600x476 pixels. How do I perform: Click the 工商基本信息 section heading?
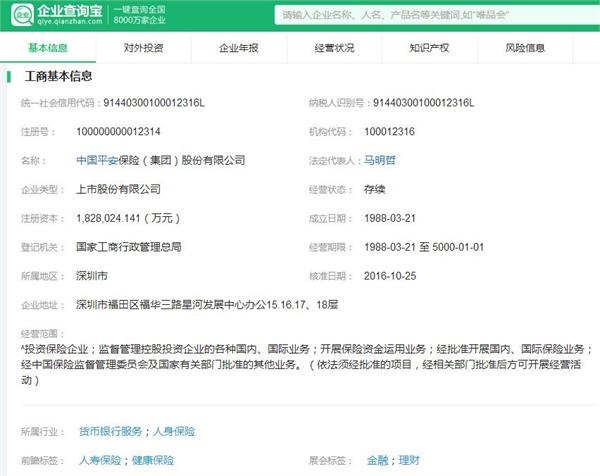point(59,76)
